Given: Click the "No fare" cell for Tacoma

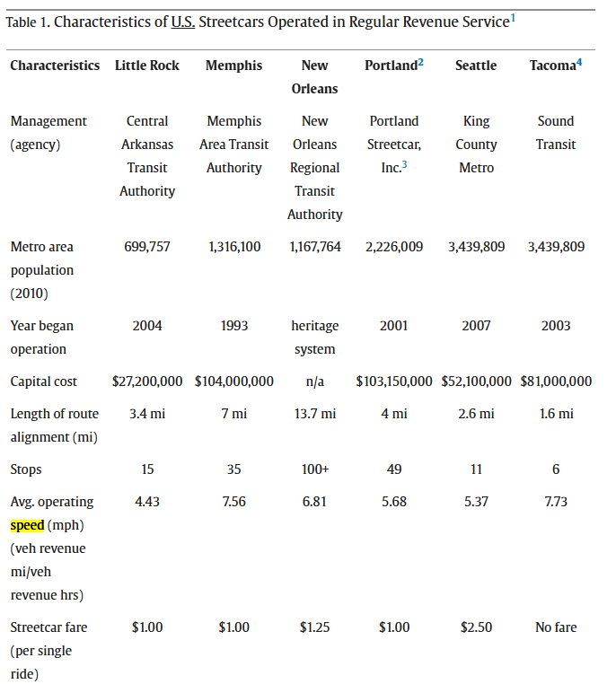Looking at the screenshot, I should coord(556,627).
